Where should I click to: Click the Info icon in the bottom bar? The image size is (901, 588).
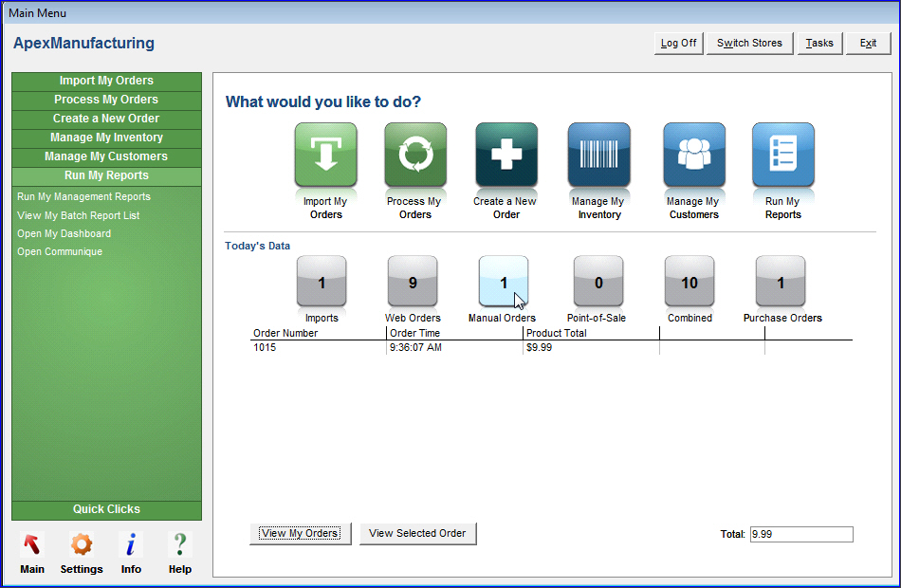click(131, 545)
